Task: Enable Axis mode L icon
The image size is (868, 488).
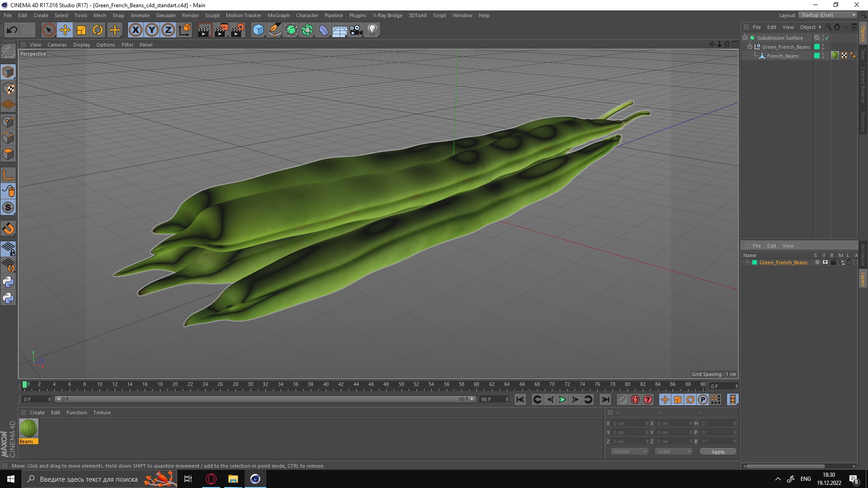Action: point(8,175)
